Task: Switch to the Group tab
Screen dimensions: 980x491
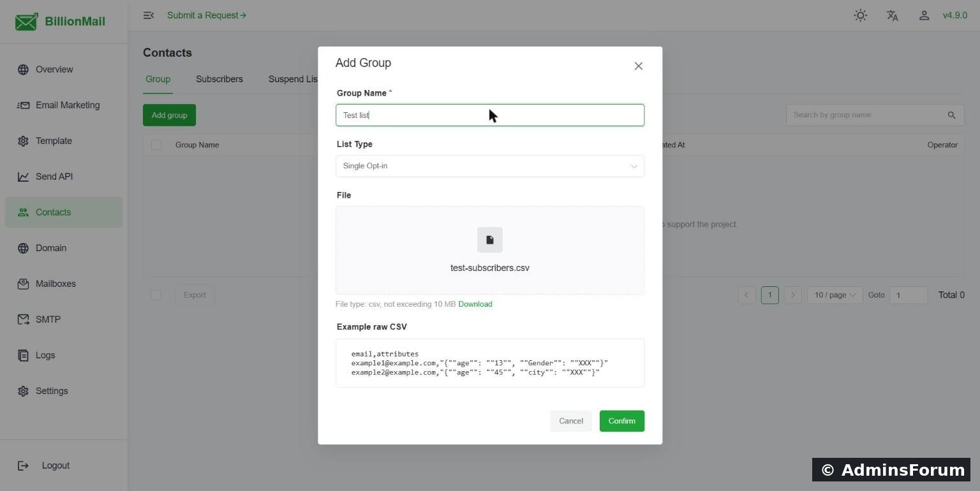Action: pyautogui.click(x=158, y=79)
